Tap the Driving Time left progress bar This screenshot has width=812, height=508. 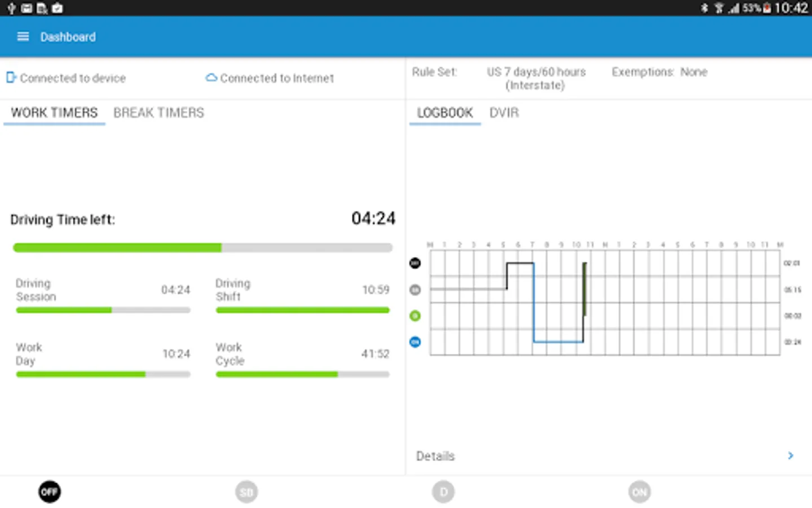(202, 248)
